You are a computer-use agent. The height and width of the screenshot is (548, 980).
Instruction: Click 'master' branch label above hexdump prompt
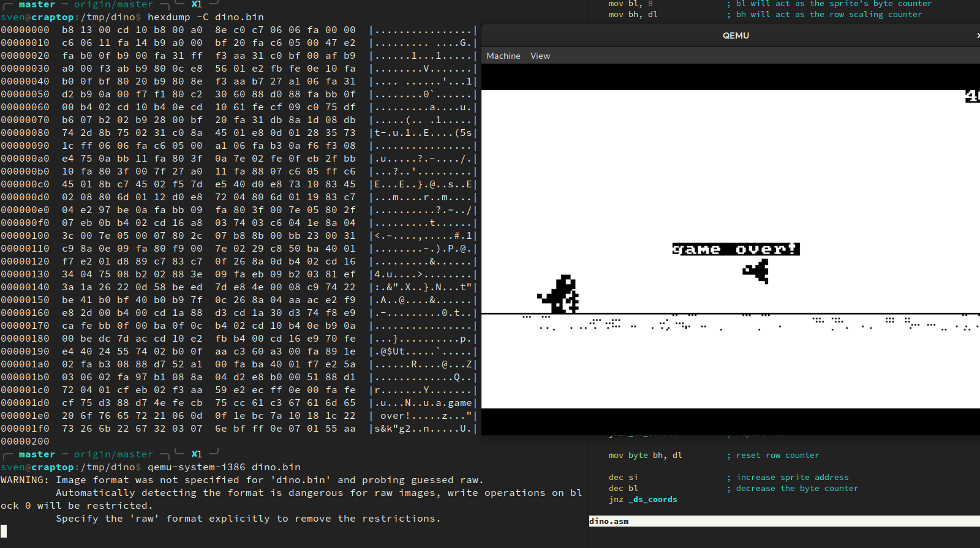tap(37, 4)
